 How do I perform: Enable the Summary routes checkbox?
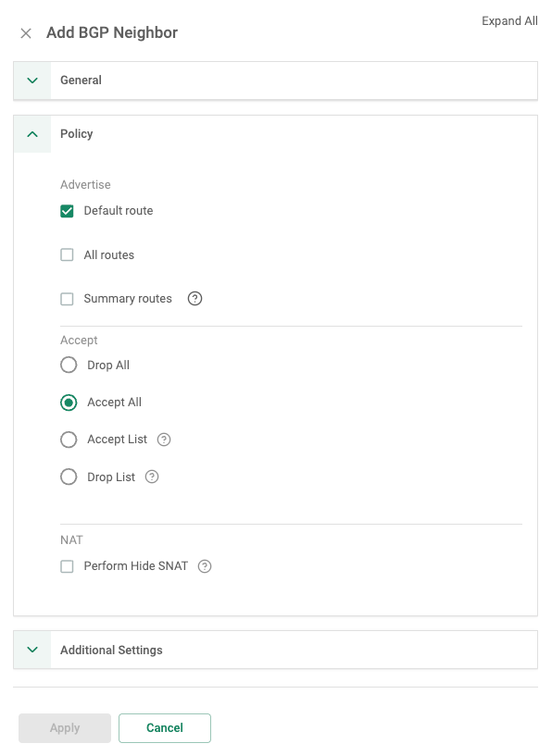[x=67, y=299]
